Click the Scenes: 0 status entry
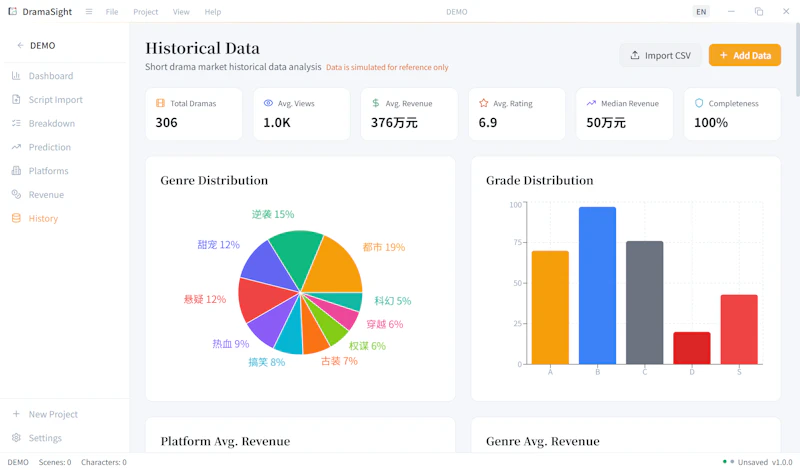 tap(55, 462)
